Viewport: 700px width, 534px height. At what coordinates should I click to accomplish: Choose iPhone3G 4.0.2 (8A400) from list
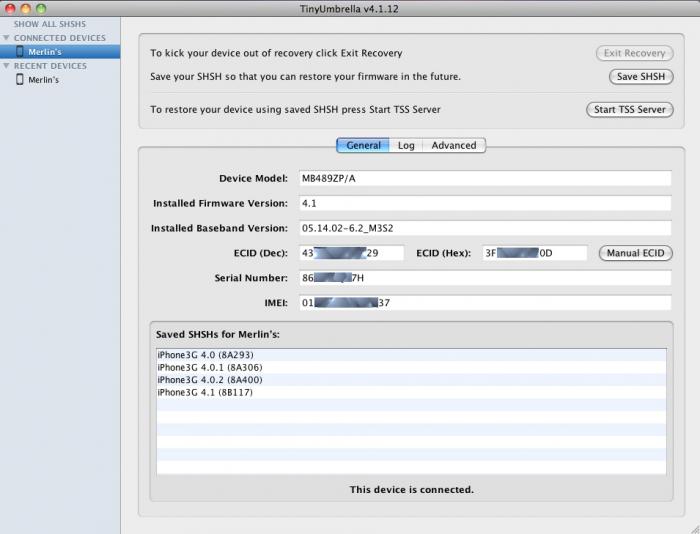tap(209, 380)
